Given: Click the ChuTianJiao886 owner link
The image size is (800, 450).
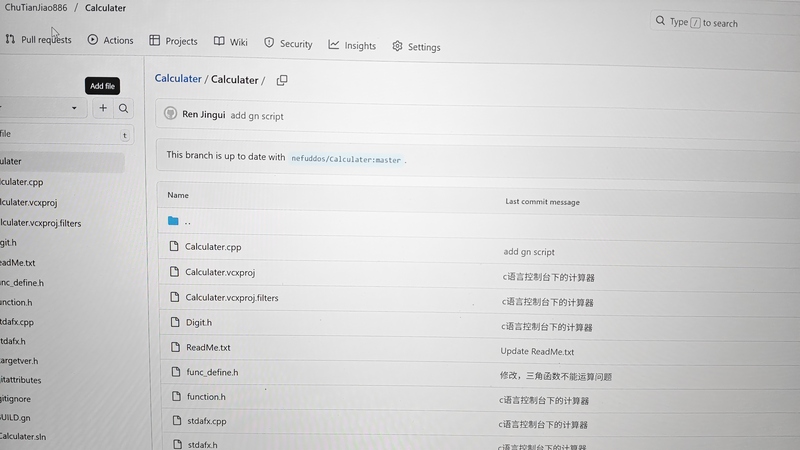Looking at the screenshot, I should [36, 8].
